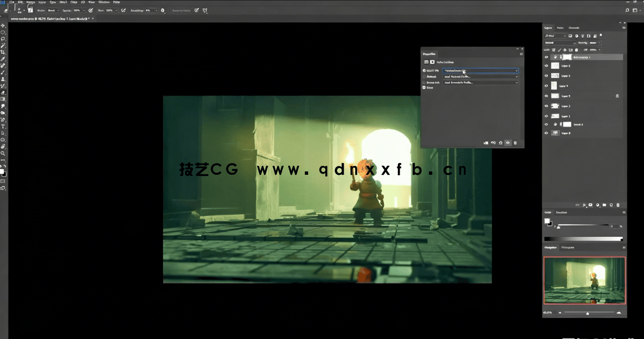Select the Crop tool

coord(3,52)
